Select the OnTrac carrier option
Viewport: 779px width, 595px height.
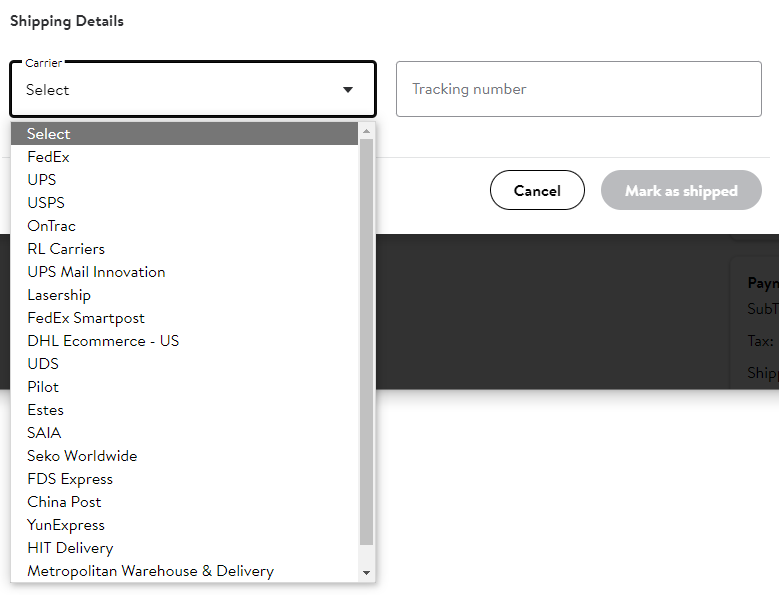(x=51, y=226)
